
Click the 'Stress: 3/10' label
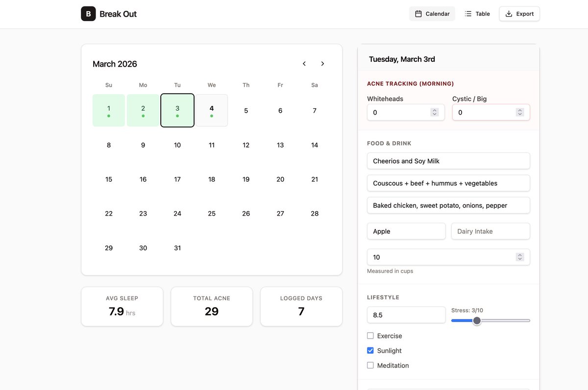pos(467,310)
